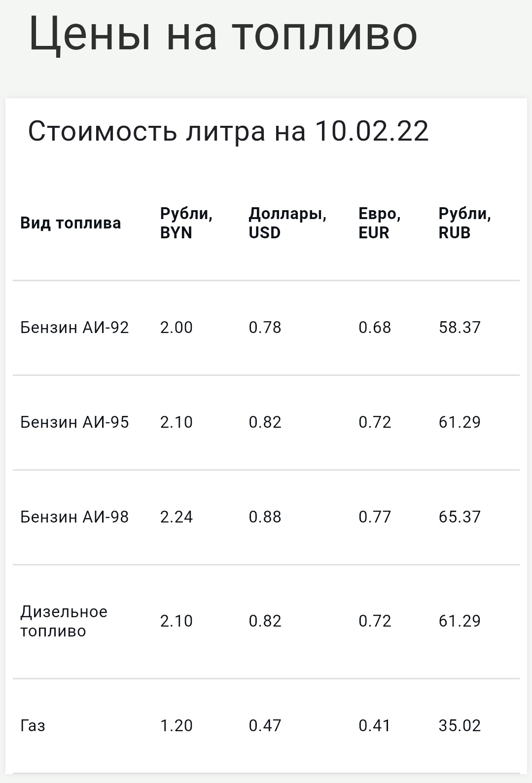The image size is (532, 783).
Task: Click the АИ-98 USD price 0.88
Action: [265, 517]
